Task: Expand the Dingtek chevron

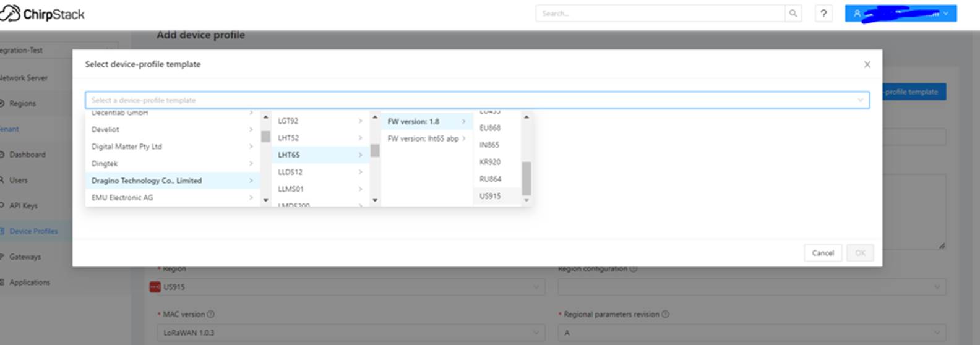Action: [x=251, y=163]
